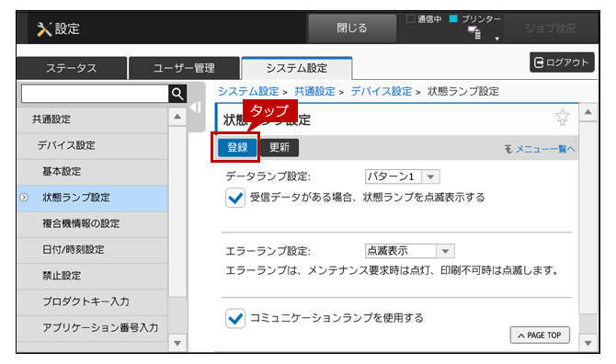This screenshot has height=364, width=616.
Task: Click the main panel scrollbar down arrow
Action: (588, 343)
